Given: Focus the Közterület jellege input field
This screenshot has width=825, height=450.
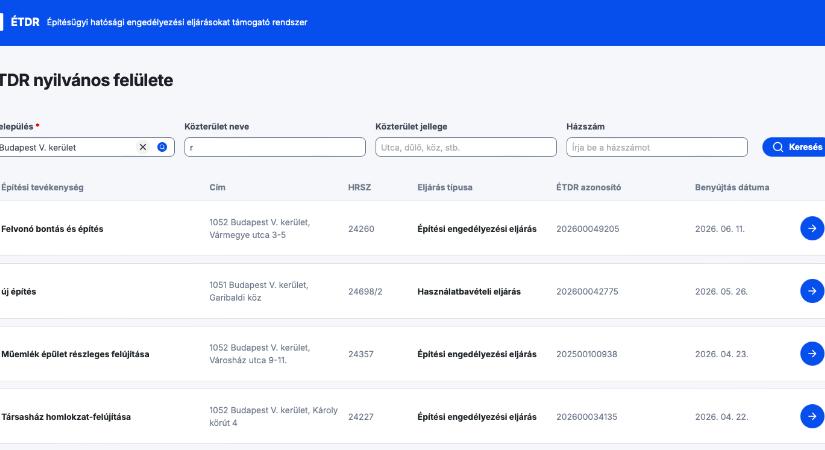Looking at the screenshot, I should 466,147.
